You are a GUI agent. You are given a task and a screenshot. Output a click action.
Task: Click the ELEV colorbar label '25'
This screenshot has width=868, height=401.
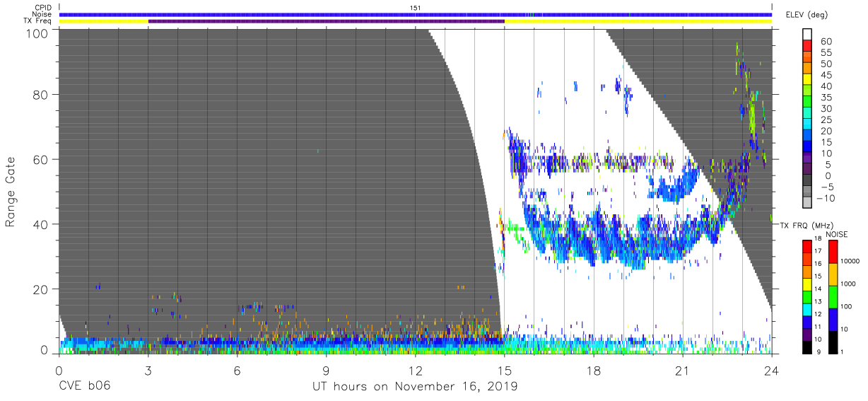pyautogui.click(x=826, y=120)
